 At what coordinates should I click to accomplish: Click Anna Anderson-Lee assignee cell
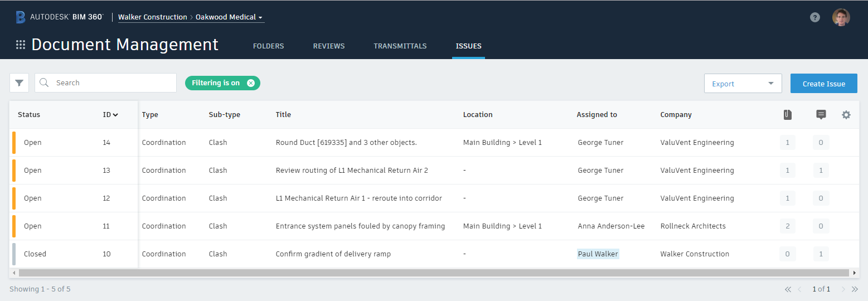tap(611, 226)
